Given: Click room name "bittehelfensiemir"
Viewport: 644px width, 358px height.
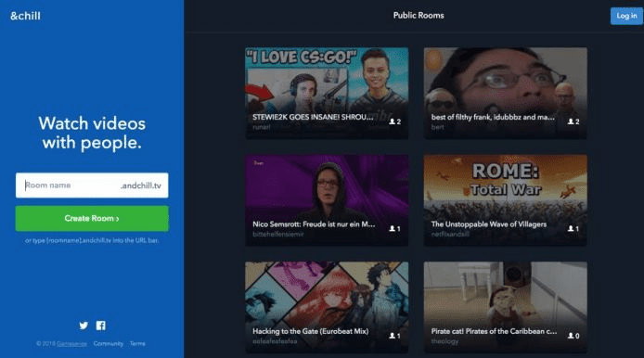Looking at the screenshot, I should (278, 235).
